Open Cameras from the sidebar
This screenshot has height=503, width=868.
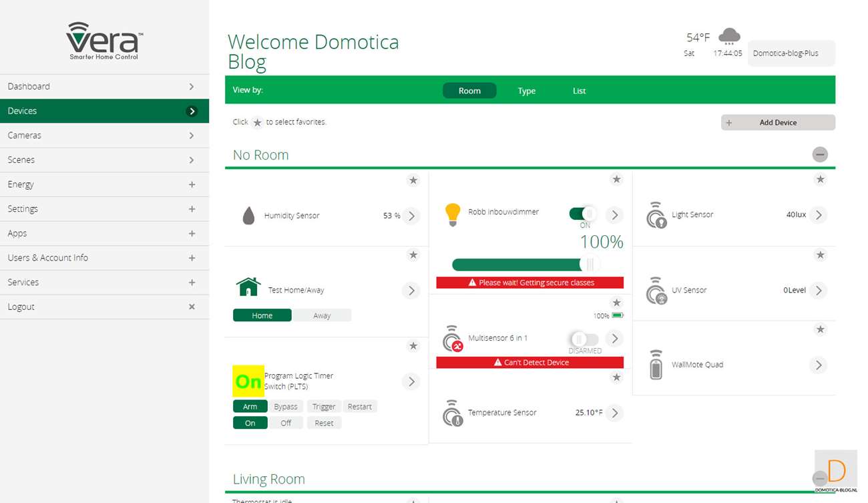[x=104, y=136]
